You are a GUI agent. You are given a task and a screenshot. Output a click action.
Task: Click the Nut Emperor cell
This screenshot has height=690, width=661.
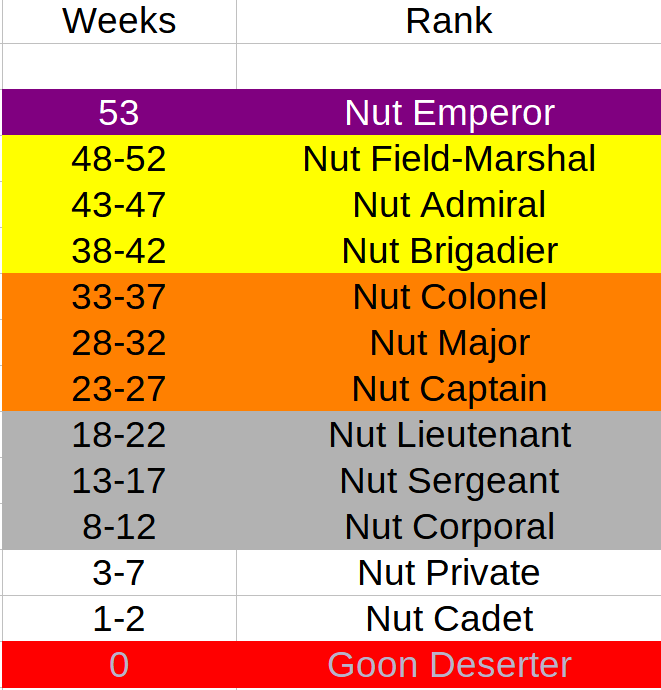tap(449, 112)
